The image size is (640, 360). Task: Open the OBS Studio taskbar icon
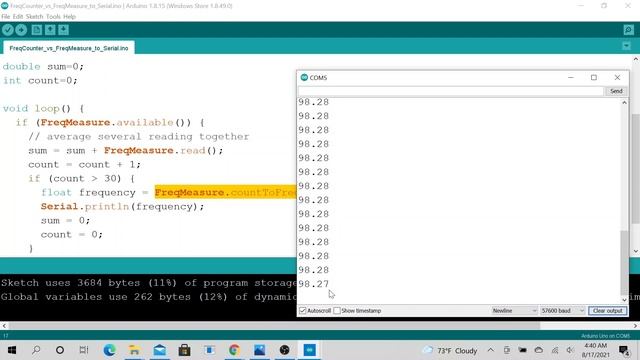pos(284,350)
